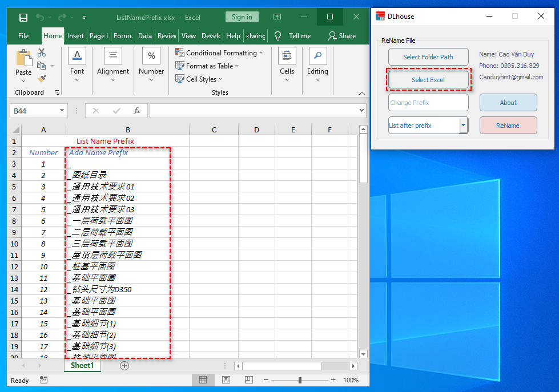Click the zoom slider in the status bar
Viewport: 559px width, 392px height.
point(300,380)
